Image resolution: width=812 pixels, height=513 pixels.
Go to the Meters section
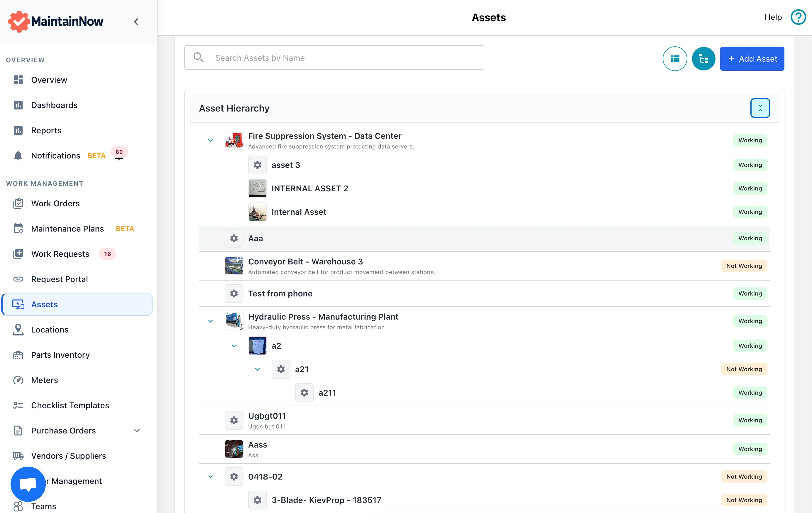(44, 380)
